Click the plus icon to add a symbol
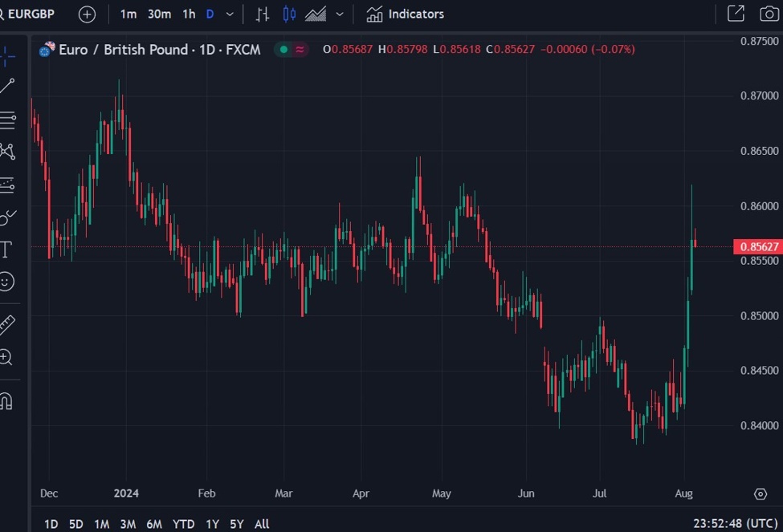 [87, 14]
